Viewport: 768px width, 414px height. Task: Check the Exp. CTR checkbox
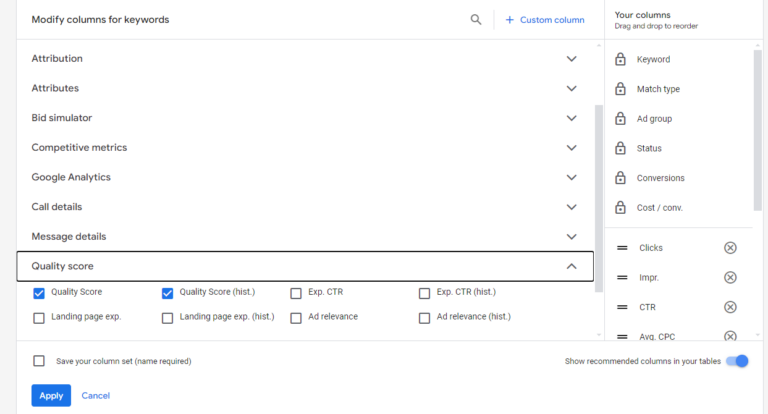point(296,293)
